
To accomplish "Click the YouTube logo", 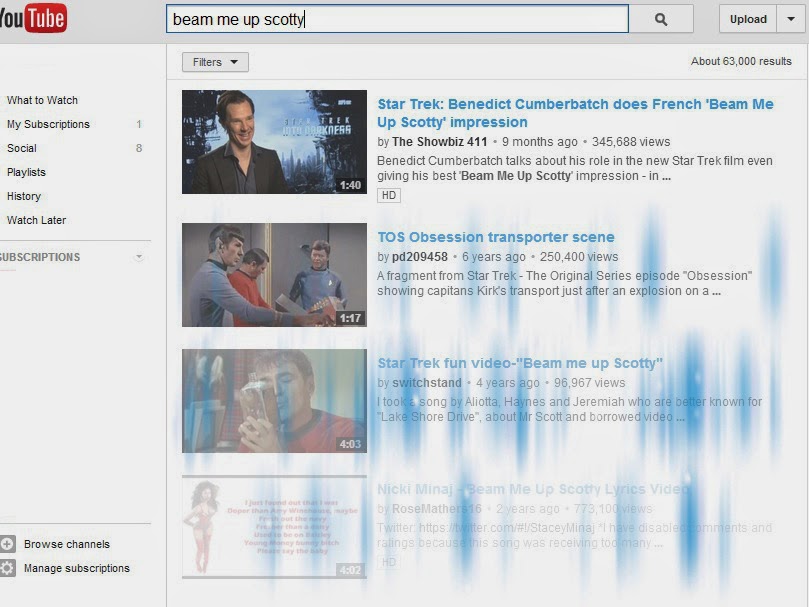I will [33, 18].
